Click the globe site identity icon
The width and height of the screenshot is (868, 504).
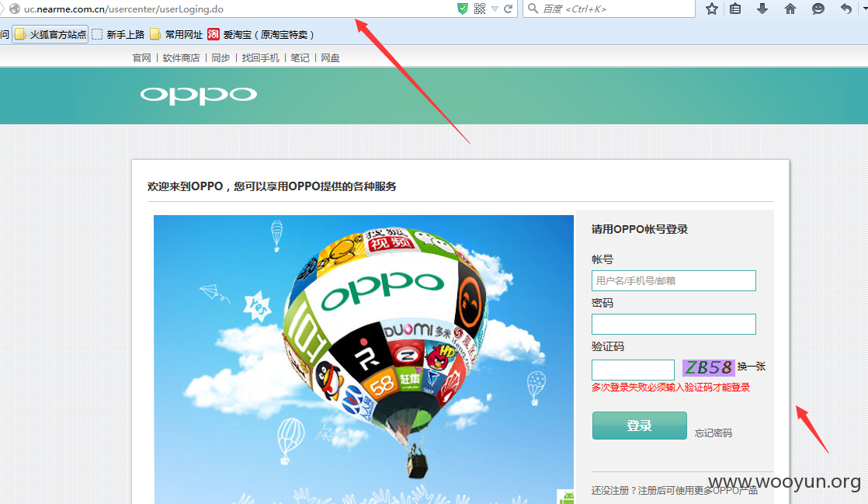pyautogui.click(x=15, y=9)
